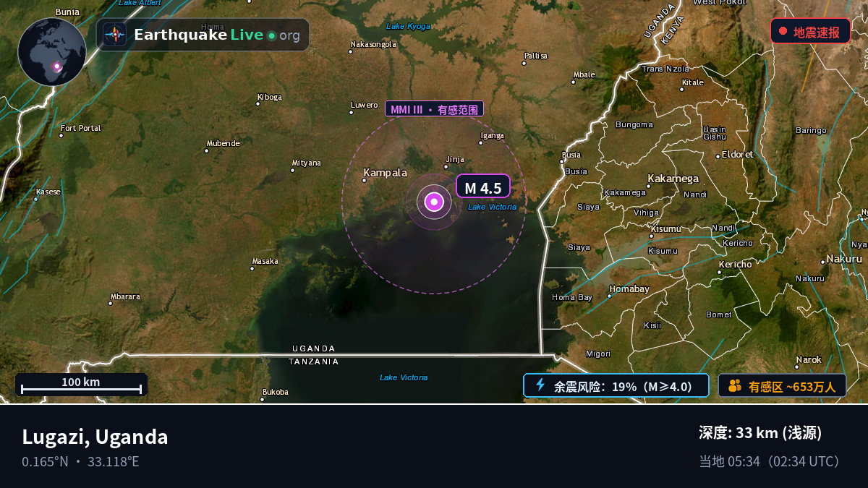868x488 pixels.
Task: Click the Migori label
Action: click(598, 354)
